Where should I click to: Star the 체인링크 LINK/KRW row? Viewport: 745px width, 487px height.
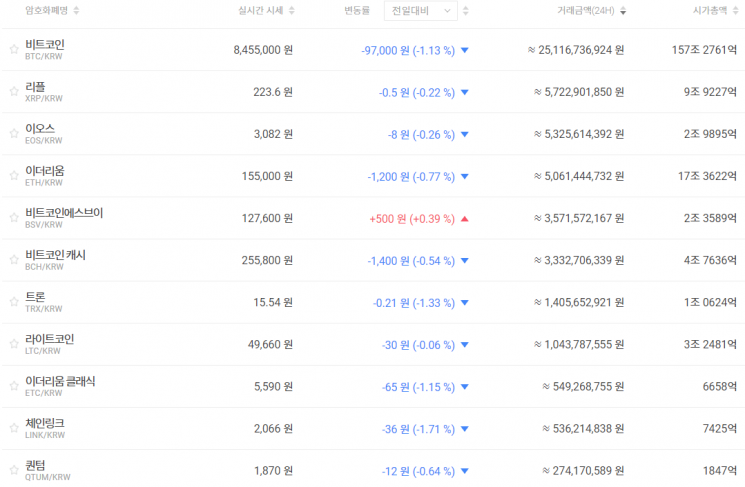coord(14,428)
